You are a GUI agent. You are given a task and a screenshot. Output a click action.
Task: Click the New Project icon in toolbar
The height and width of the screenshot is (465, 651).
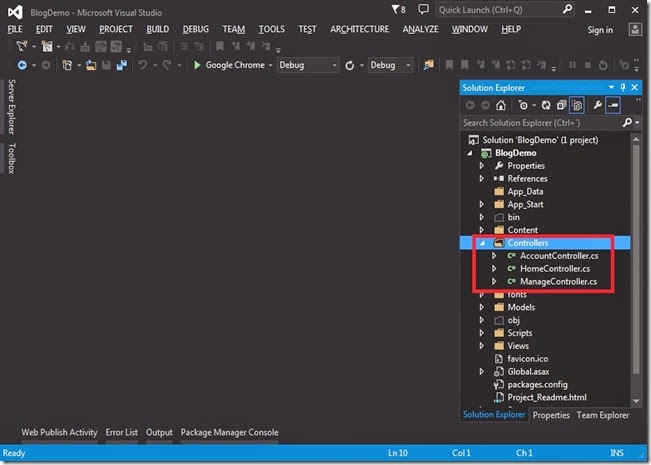coord(67,65)
